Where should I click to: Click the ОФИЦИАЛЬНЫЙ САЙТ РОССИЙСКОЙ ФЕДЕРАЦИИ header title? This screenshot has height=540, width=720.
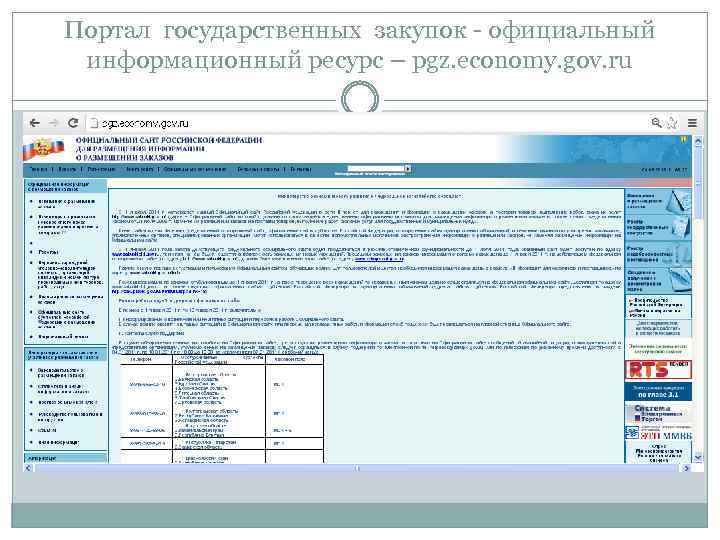tap(169, 140)
